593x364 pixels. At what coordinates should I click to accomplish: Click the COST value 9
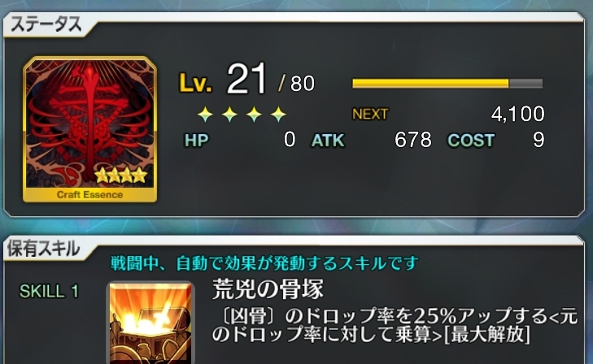pos(538,140)
